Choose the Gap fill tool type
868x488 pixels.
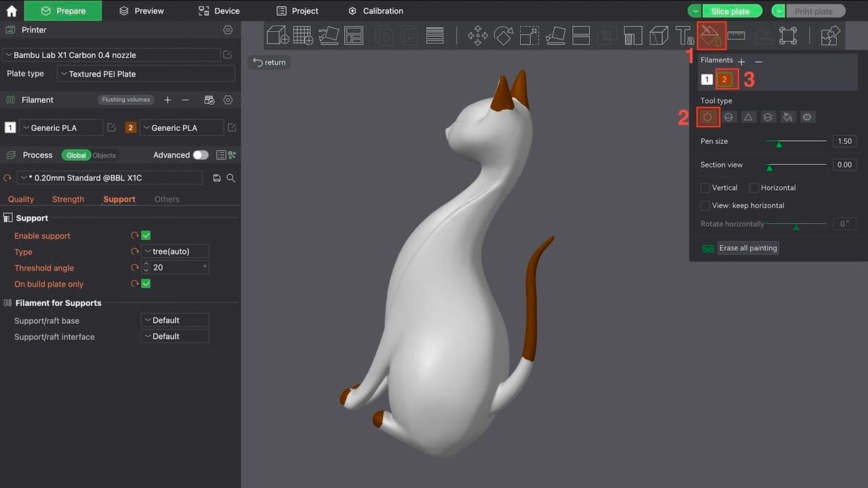[x=807, y=116]
